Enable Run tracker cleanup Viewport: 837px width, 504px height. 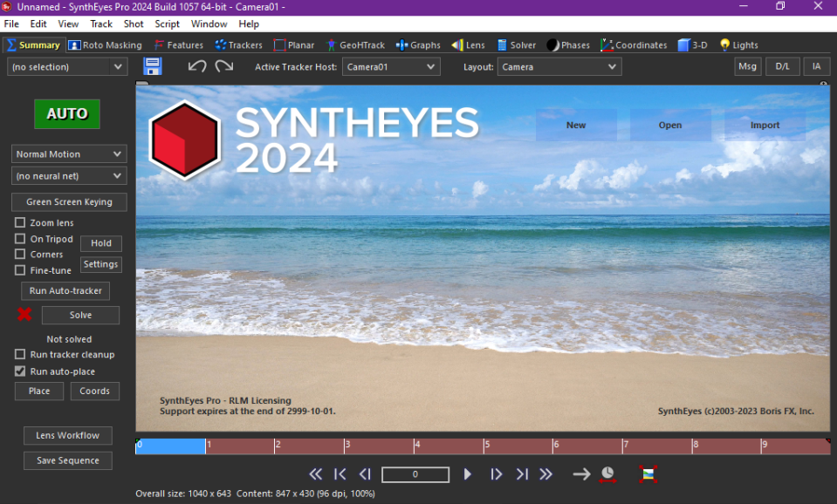pyautogui.click(x=20, y=354)
